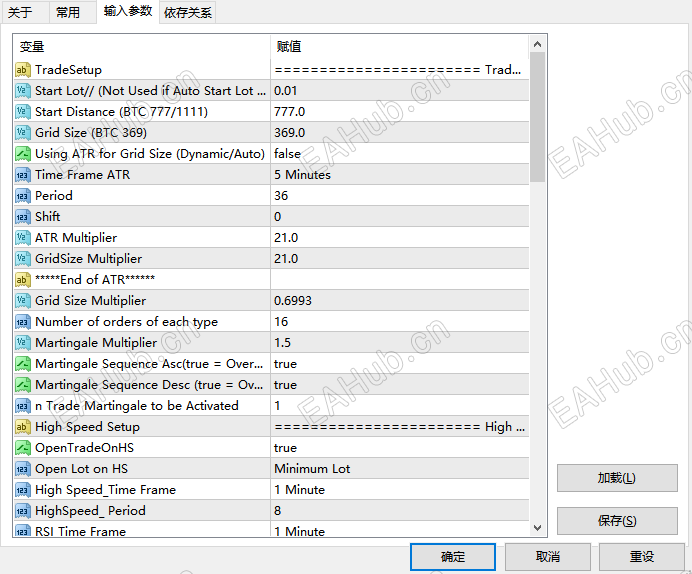Screen dimensions: 692x574
Task: Edit the Grid Size Multiplier value 0.6993
Action: click(x=400, y=301)
